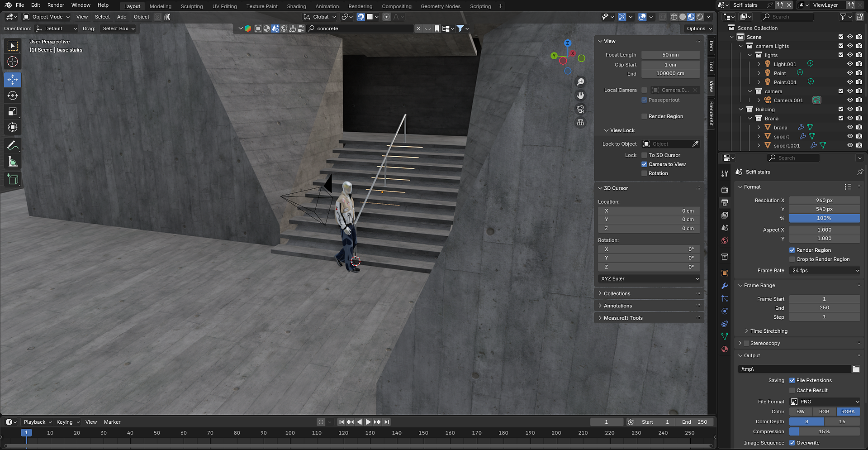Enable Lock To 3D Cursor checkbox
The height and width of the screenshot is (450, 868).
644,155
